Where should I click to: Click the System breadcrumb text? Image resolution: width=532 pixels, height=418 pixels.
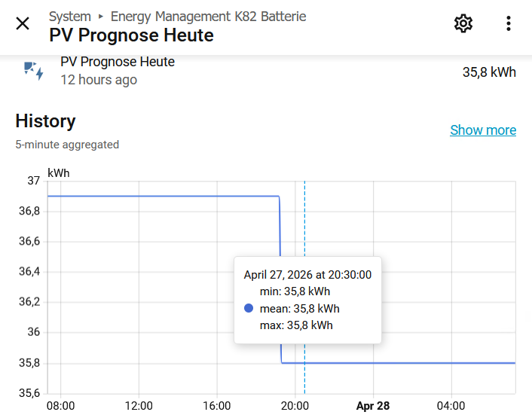pyautogui.click(x=69, y=16)
